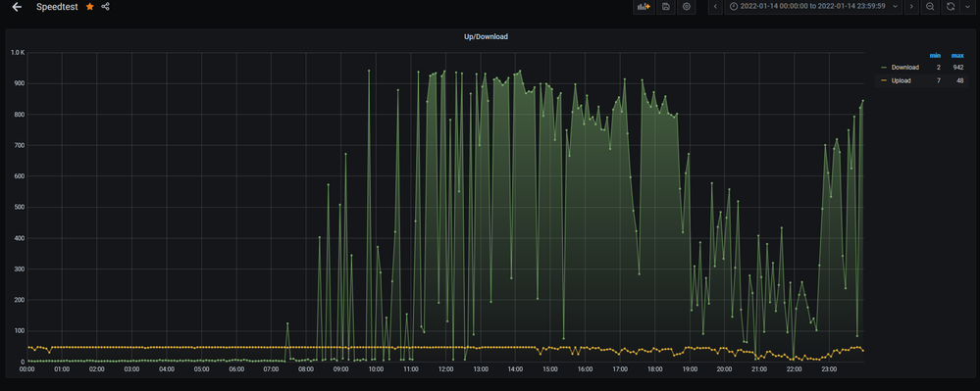Star the Speedtest dashboard as favorite
This screenshot has width=980, height=391.
point(90,6)
